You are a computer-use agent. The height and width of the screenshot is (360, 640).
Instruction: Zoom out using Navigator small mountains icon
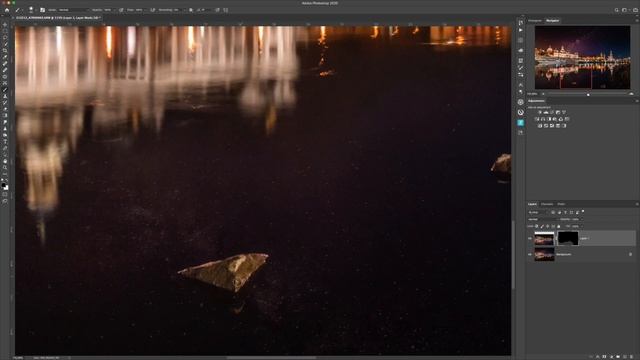543,94
